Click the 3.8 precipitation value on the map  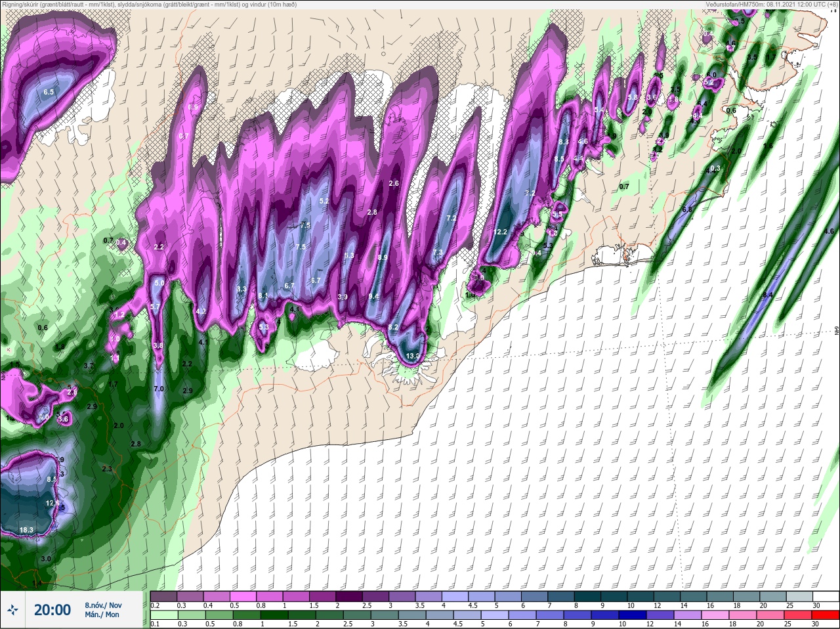158,345
